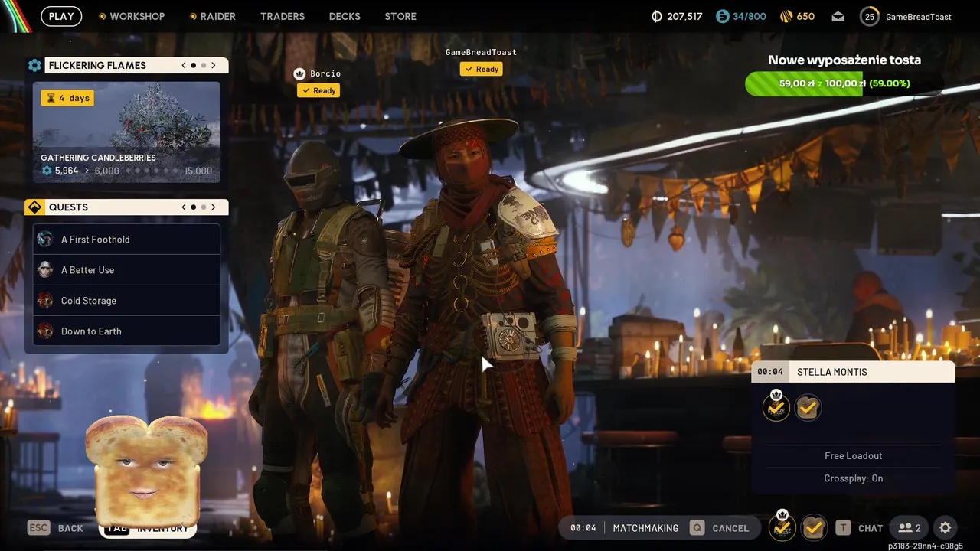Viewport: 980px width, 551px height.
Task: Open the party members icon showing 2
Action: (910, 528)
